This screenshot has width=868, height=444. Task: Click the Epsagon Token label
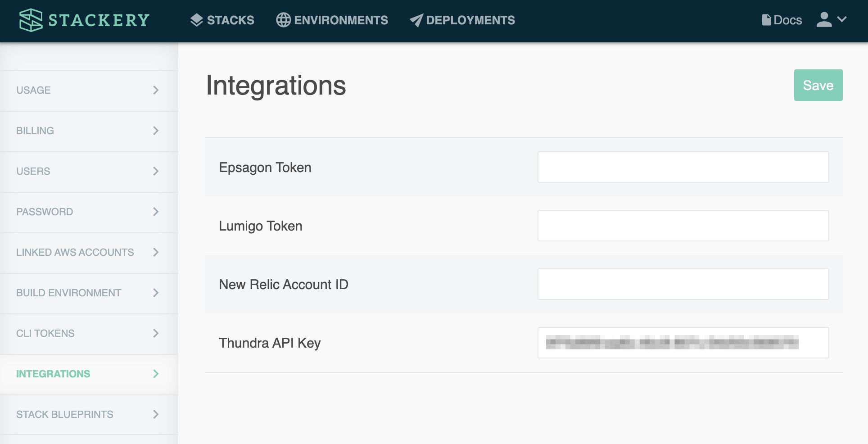[265, 168]
